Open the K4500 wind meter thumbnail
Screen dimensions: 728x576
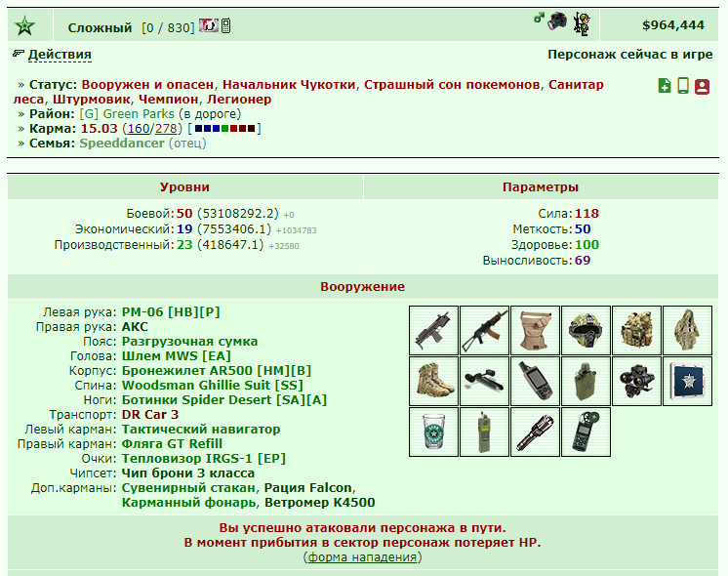(x=586, y=432)
